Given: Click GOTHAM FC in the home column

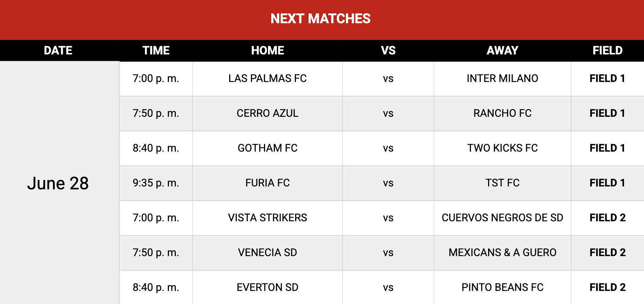Looking at the screenshot, I should coord(268,148).
